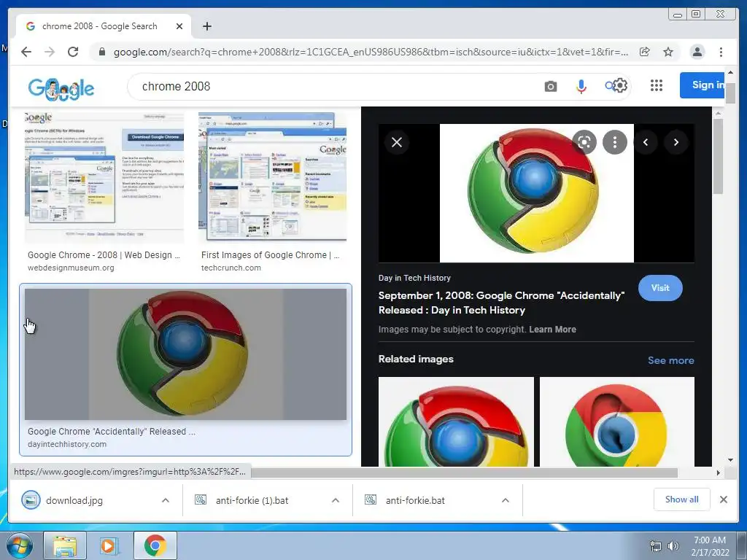Go to previous image in preview
This screenshot has width=747, height=560.
click(646, 142)
